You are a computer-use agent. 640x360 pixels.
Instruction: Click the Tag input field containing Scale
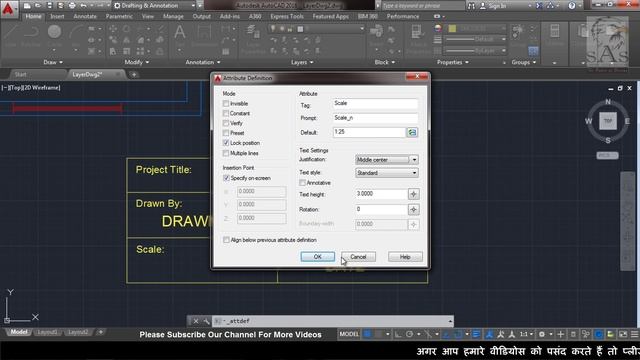(x=375, y=104)
